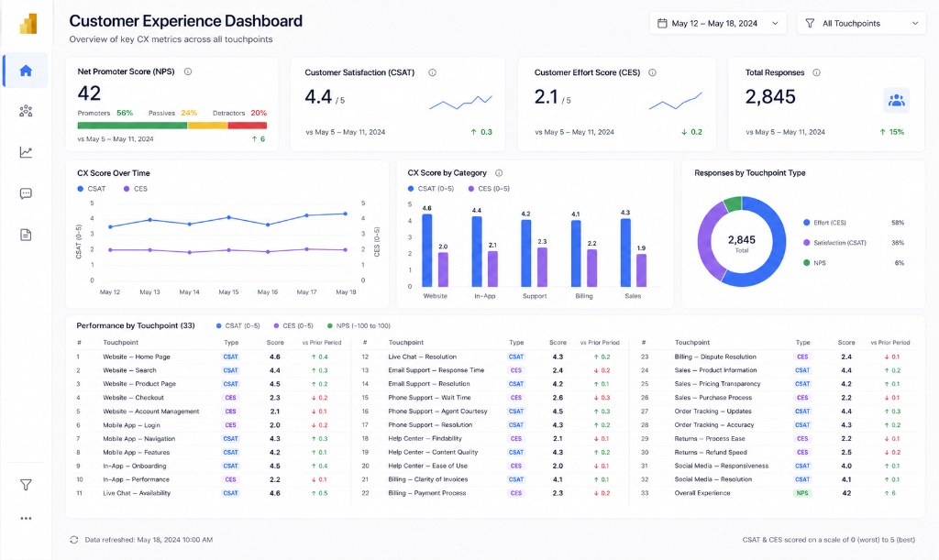Click the CES badge in Website – Checkout row
Image resolution: width=939 pixels, height=560 pixels.
tap(230, 397)
